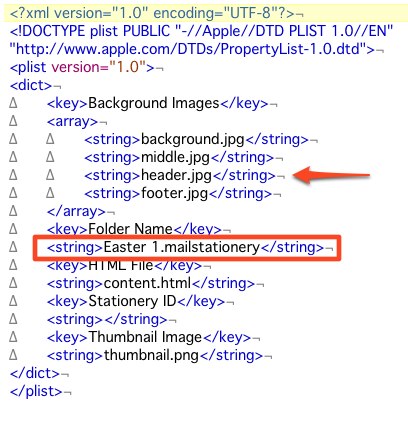
Task: Click the footer.jpg string line
Action: 178,193
